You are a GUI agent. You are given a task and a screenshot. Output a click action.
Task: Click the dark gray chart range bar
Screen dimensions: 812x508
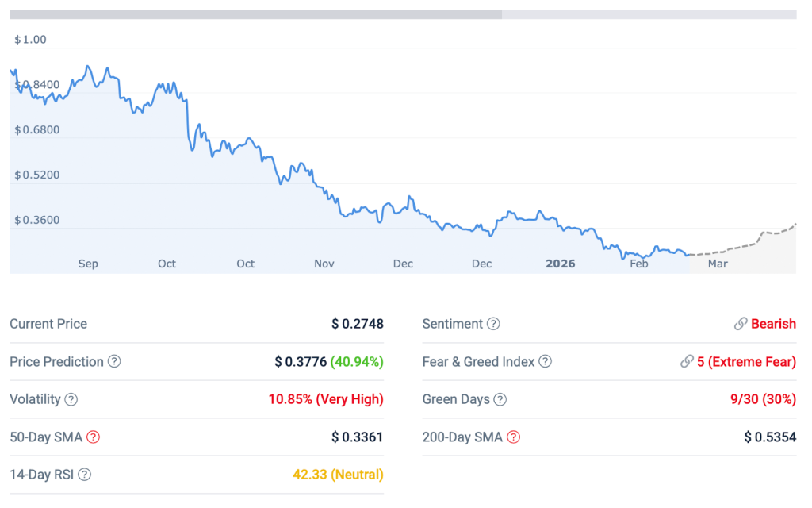[255, 14]
